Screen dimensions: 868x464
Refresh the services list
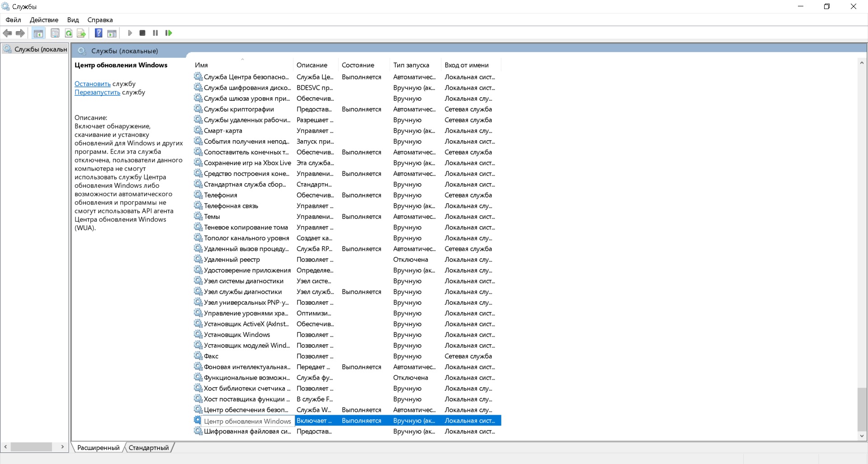(68, 33)
